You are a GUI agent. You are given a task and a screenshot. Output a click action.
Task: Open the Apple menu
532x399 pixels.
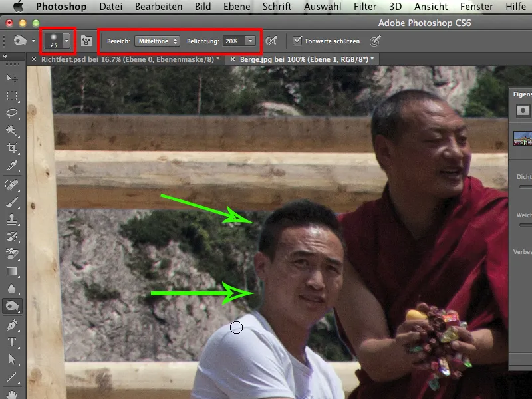pyautogui.click(x=18, y=6)
